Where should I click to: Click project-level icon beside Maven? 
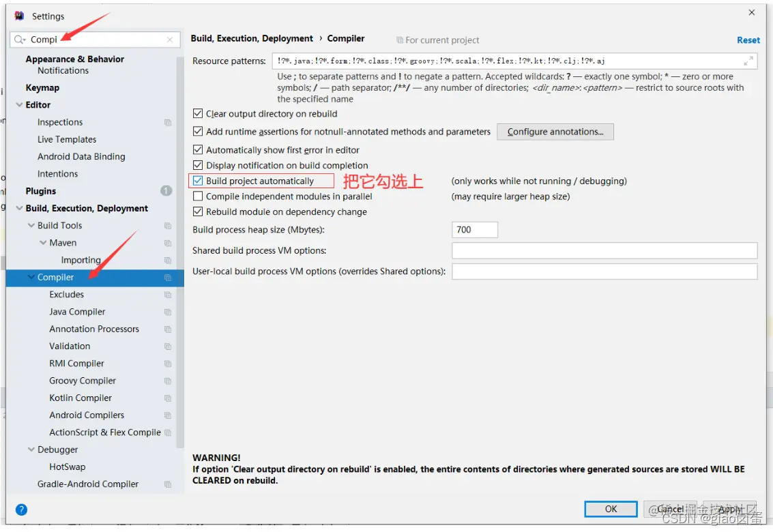click(168, 243)
